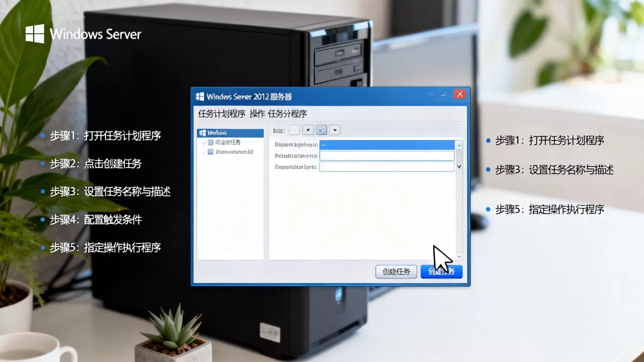Click 步骤3：设置任务名称与描述 in the right list
Viewport: 644px width, 362px height.
coord(554,170)
